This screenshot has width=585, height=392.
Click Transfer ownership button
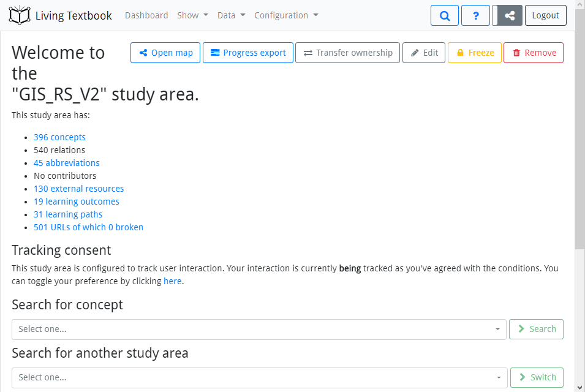pos(347,53)
